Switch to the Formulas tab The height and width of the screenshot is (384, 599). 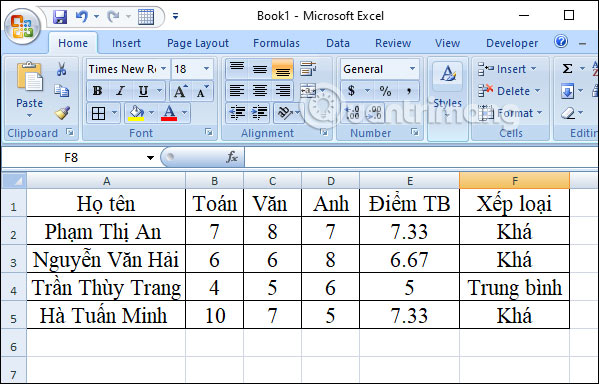click(276, 43)
